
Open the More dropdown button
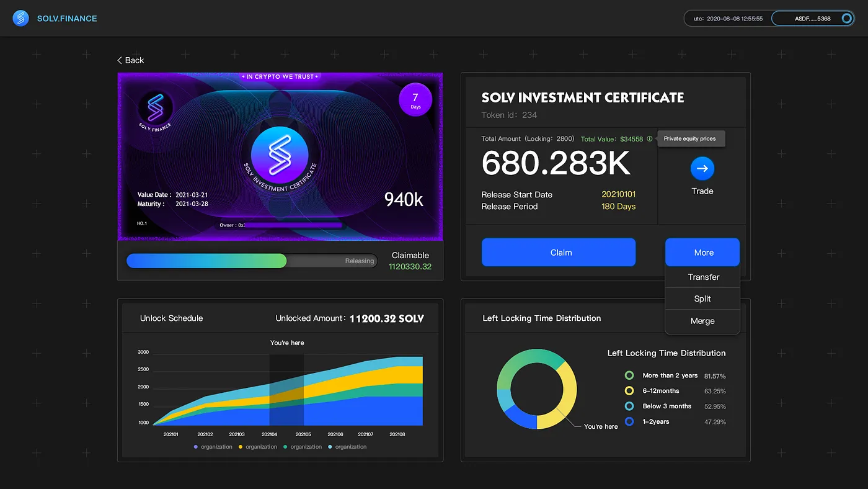click(702, 253)
